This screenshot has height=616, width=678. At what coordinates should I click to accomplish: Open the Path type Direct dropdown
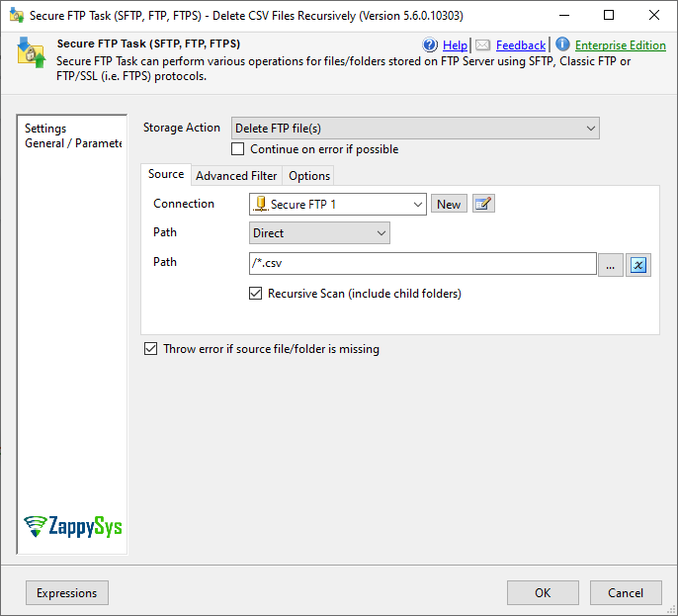point(319,233)
